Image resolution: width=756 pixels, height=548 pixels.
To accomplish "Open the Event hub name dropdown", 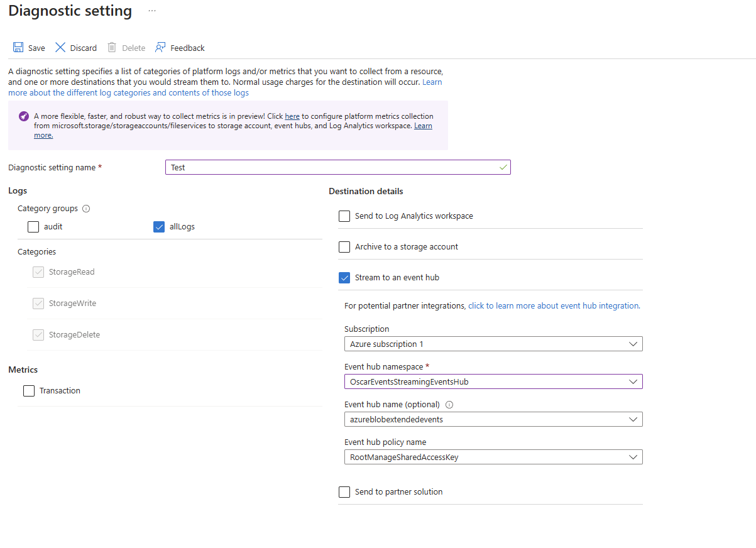I will (x=493, y=419).
